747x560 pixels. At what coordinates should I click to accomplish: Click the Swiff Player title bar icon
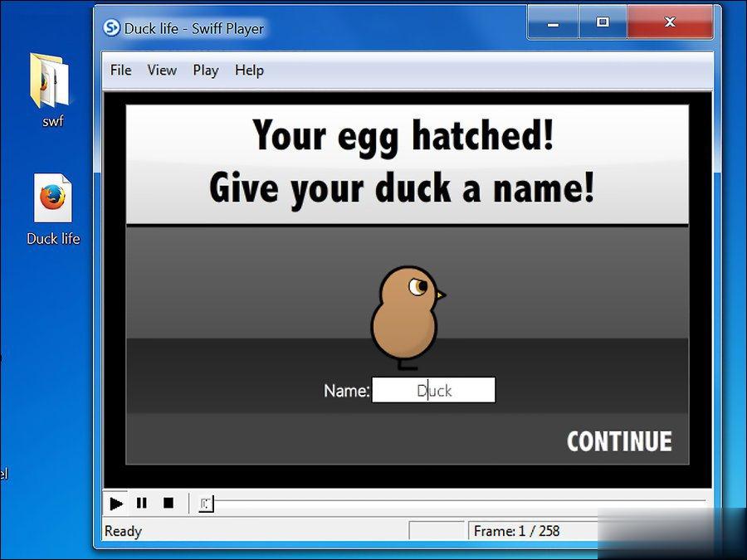tap(111, 27)
